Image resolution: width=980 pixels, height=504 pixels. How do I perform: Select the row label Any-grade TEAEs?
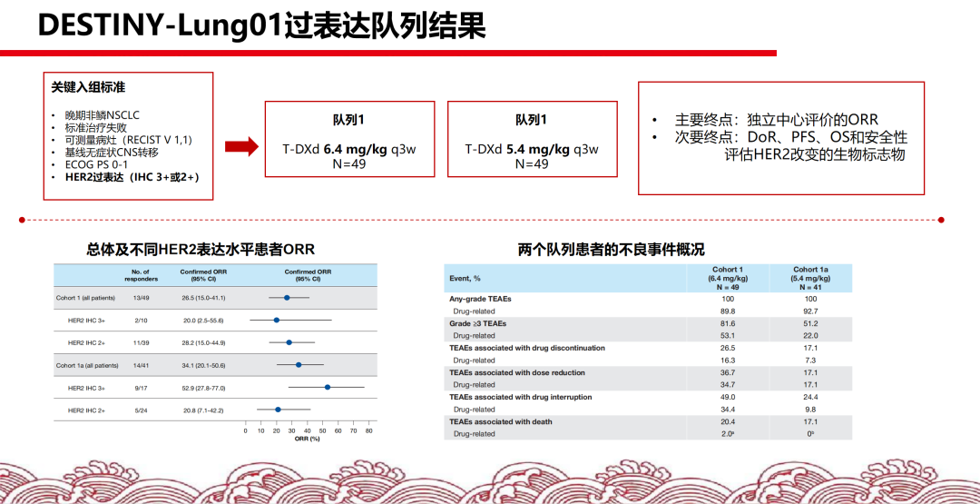tap(481, 299)
